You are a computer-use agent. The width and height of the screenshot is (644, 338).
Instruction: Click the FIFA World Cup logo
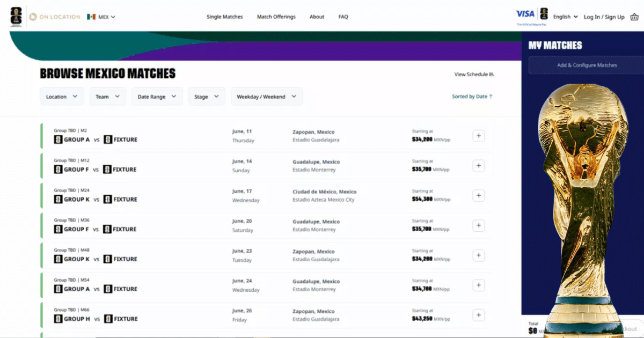coord(16,17)
